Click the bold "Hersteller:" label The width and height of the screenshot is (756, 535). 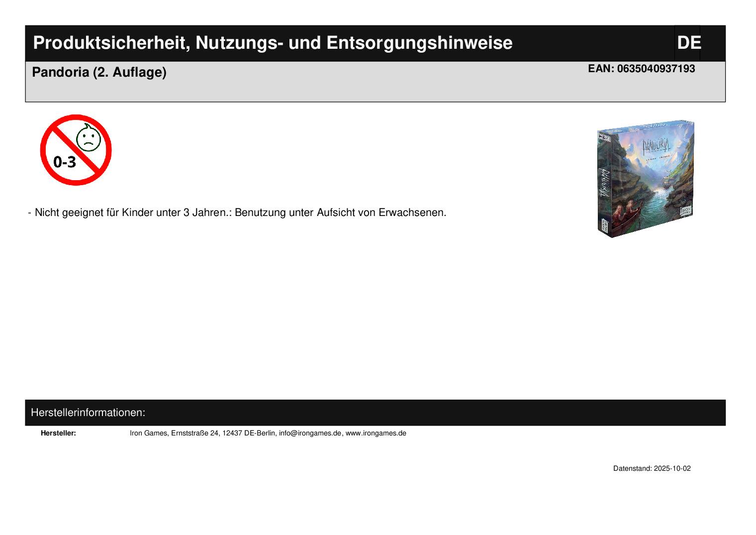(58, 433)
